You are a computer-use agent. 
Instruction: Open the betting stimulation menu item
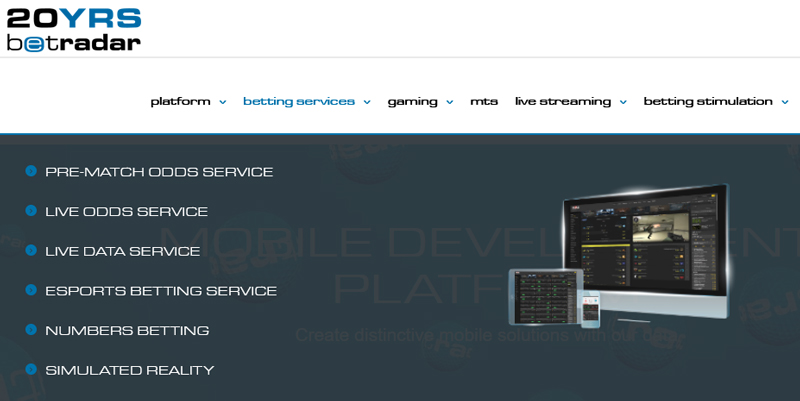[x=708, y=102]
